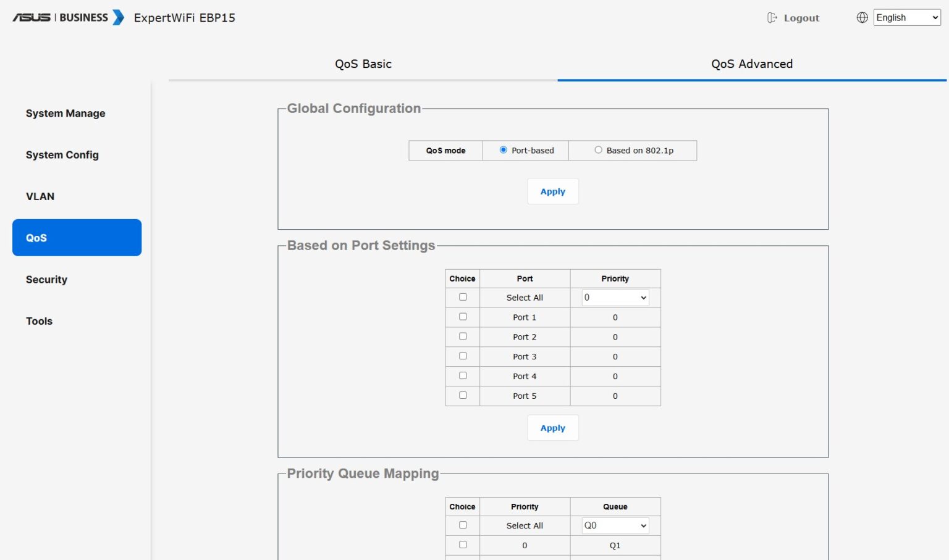949x560 pixels.
Task: Open the English language dropdown
Action: pyautogui.click(x=906, y=18)
